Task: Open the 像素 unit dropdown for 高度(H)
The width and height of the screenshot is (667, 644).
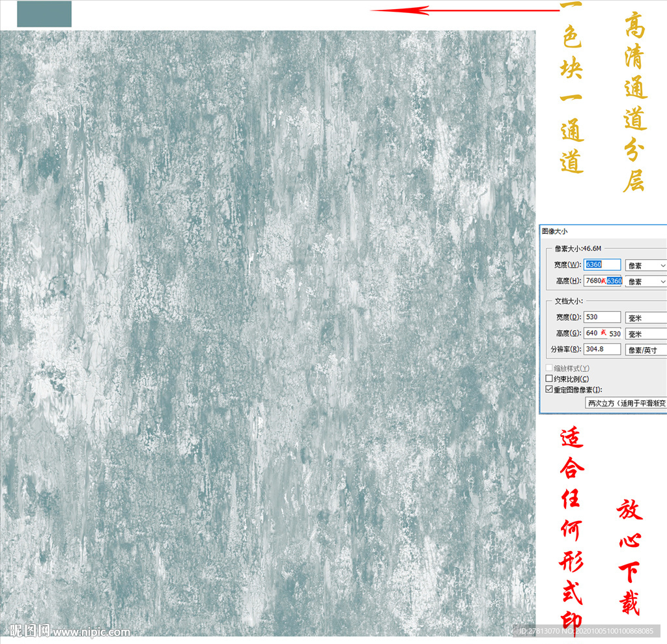Action: 646,281
